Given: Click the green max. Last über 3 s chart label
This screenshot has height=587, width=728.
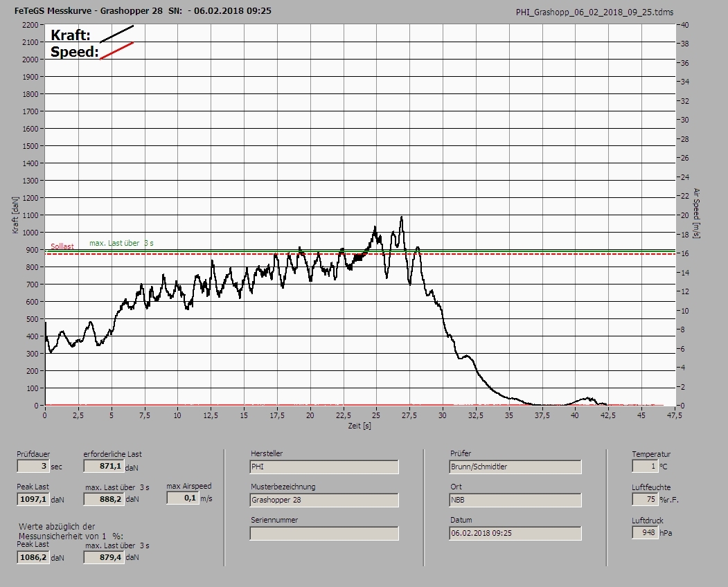Looking at the screenshot, I should pos(121,243).
